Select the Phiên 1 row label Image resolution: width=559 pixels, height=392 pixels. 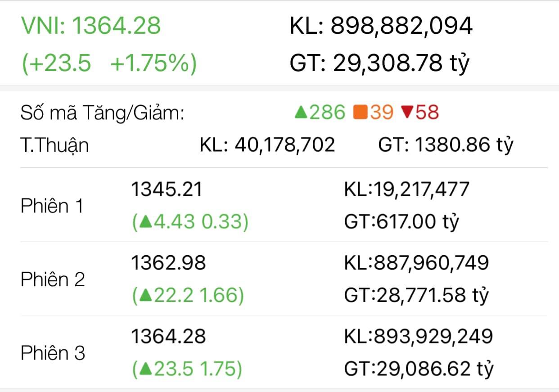[x=52, y=206]
